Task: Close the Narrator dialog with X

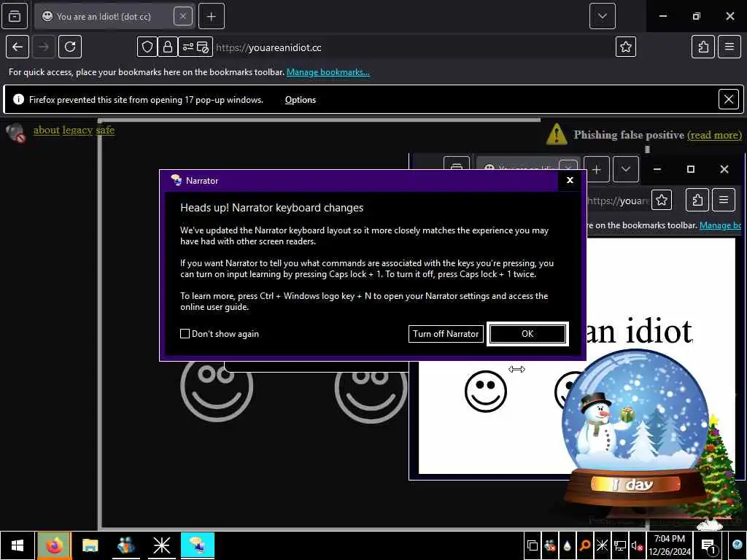Action: 570,181
